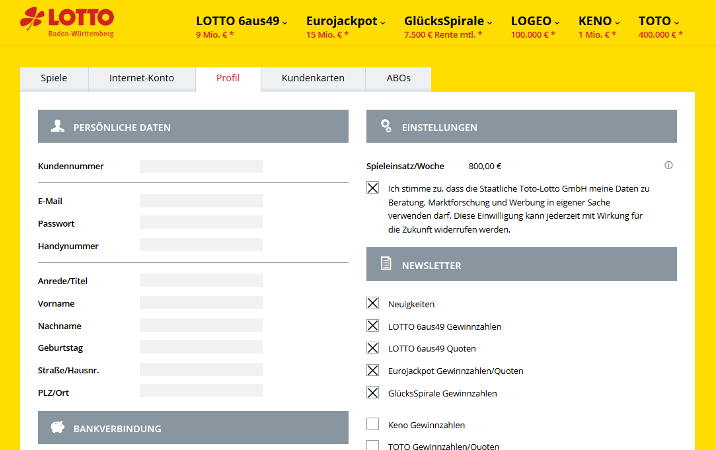Screen dimensions: 716x450
Task: Click the Nachname field
Action: pos(201,325)
